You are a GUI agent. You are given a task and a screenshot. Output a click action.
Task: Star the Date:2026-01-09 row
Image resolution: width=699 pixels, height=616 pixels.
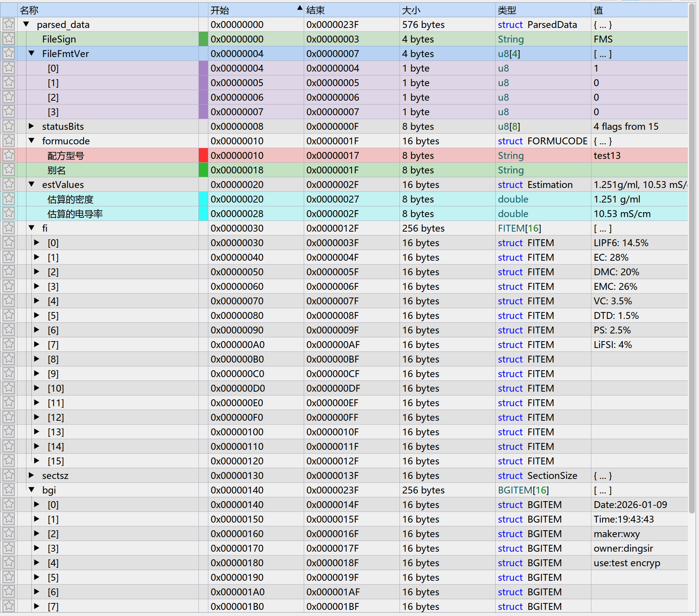coord(9,505)
